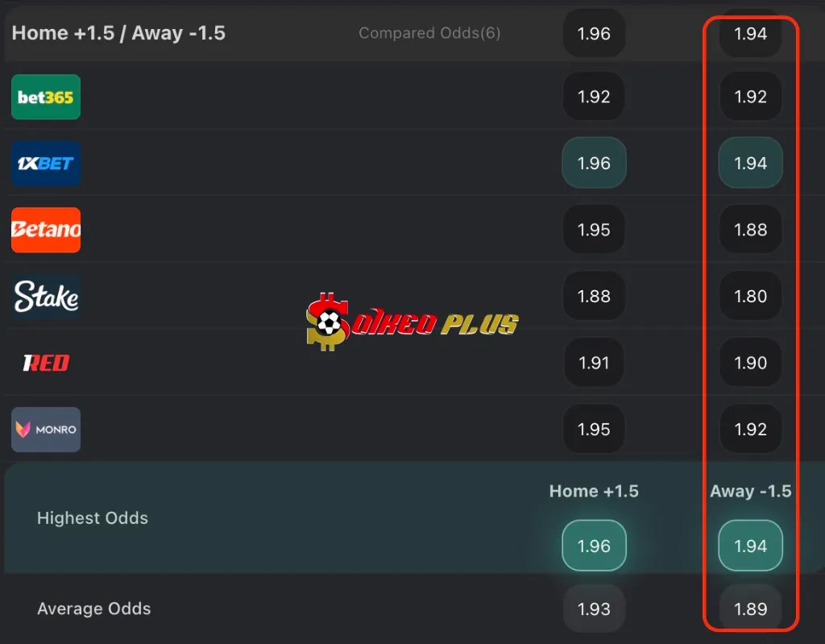825x644 pixels.
Task: Expand Compared Odds(6) list
Action: [429, 33]
